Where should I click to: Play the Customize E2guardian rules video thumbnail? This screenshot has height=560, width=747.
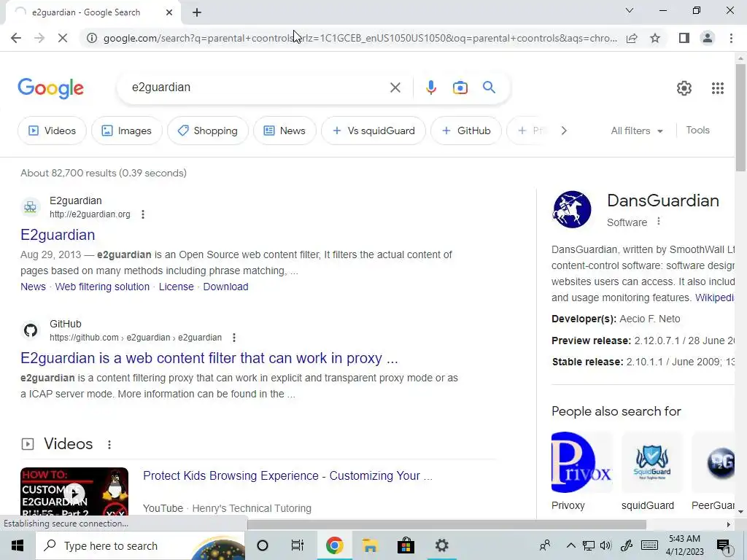[x=74, y=493]
